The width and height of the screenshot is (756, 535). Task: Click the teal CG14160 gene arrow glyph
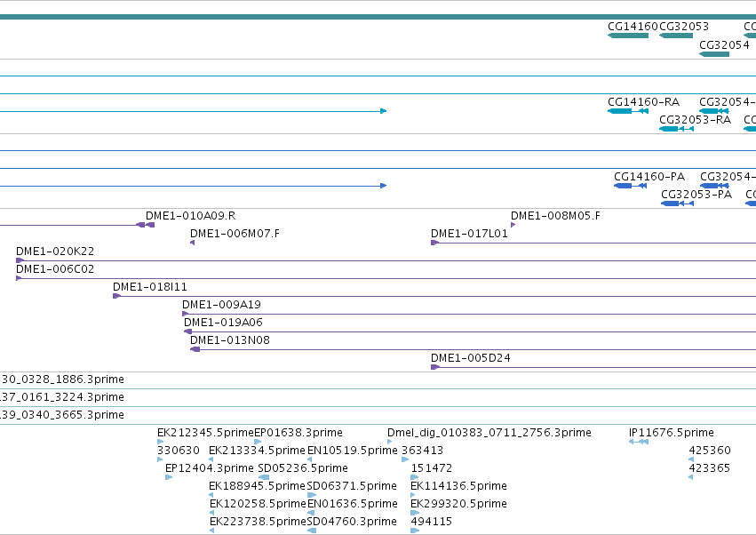coord(628,36)
